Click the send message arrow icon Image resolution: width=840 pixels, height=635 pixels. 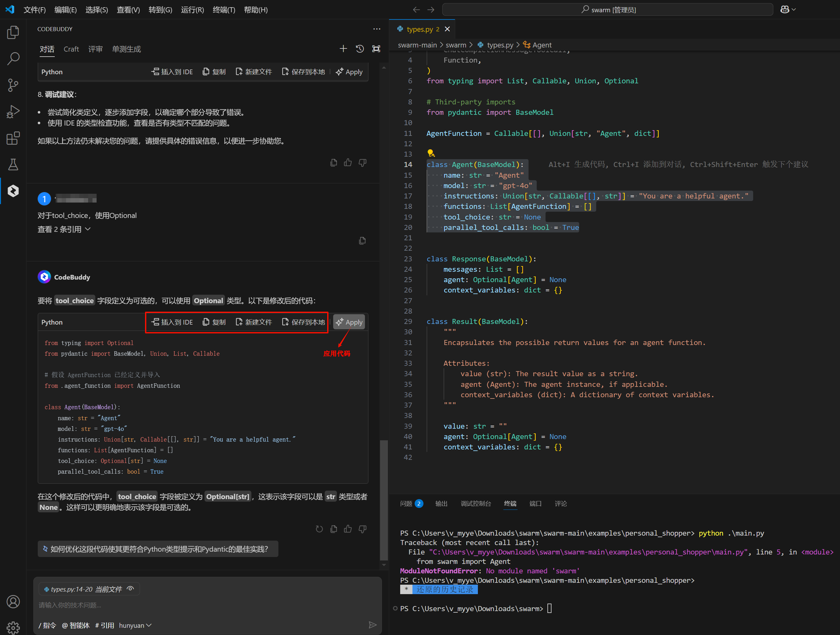[x=372, y=625]
